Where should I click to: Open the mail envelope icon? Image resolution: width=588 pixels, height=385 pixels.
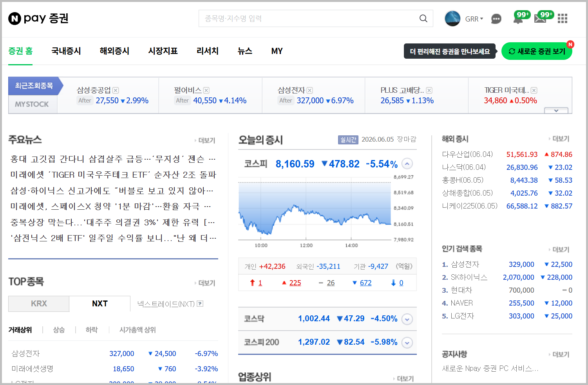click(540, 19)
